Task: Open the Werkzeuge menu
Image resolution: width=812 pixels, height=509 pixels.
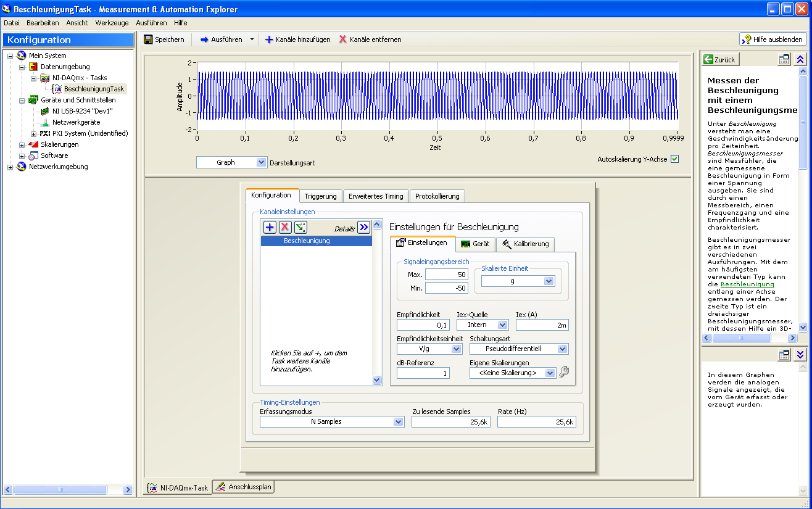Action: [112, 23]
